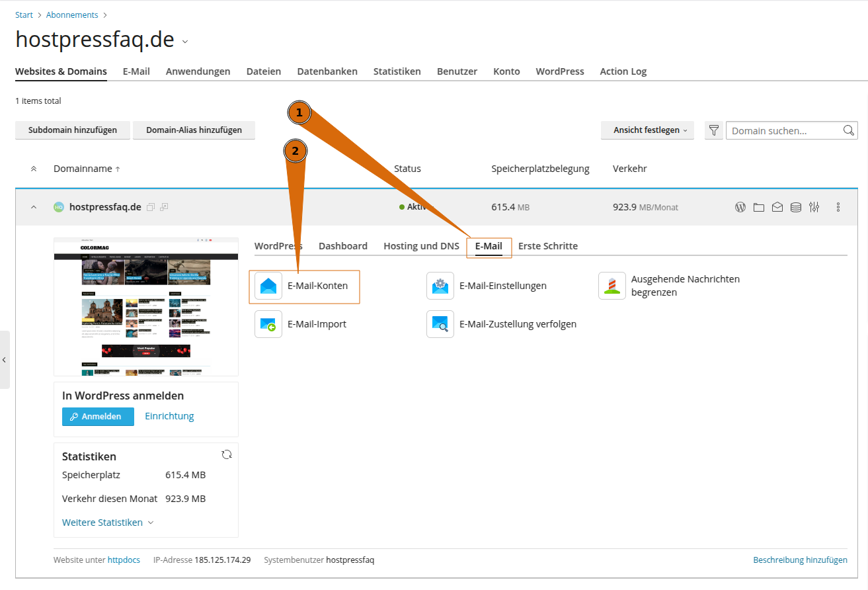Click the E-Mail-Konten envelope icon

[x=268, y=286]
